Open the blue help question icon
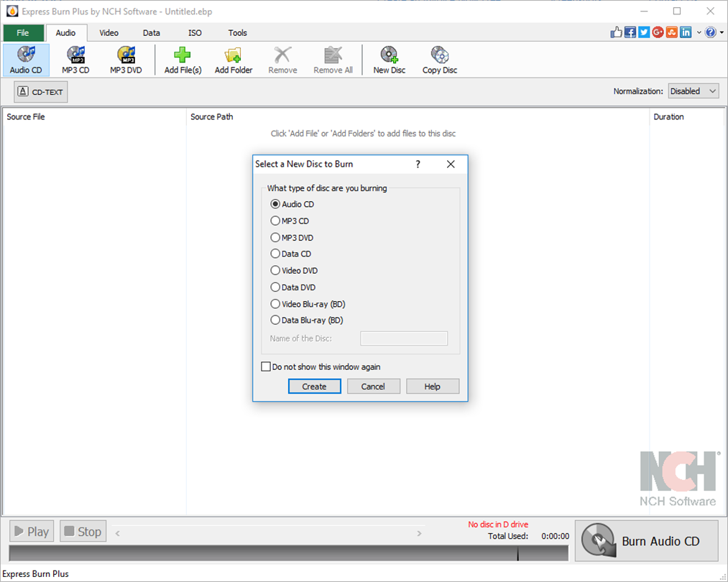 710,32
